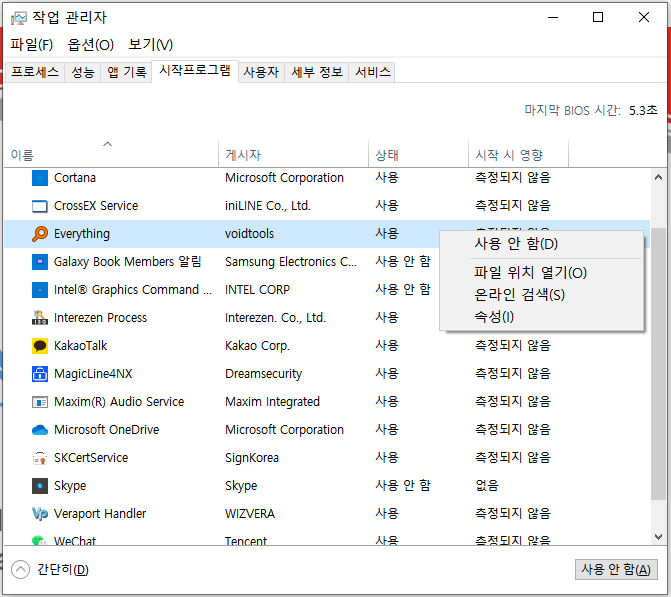This screenshot has width=671, height=597.
Task: Select the Veraport Handler row name
Action: pyautogui.click(x=100, y=514)
